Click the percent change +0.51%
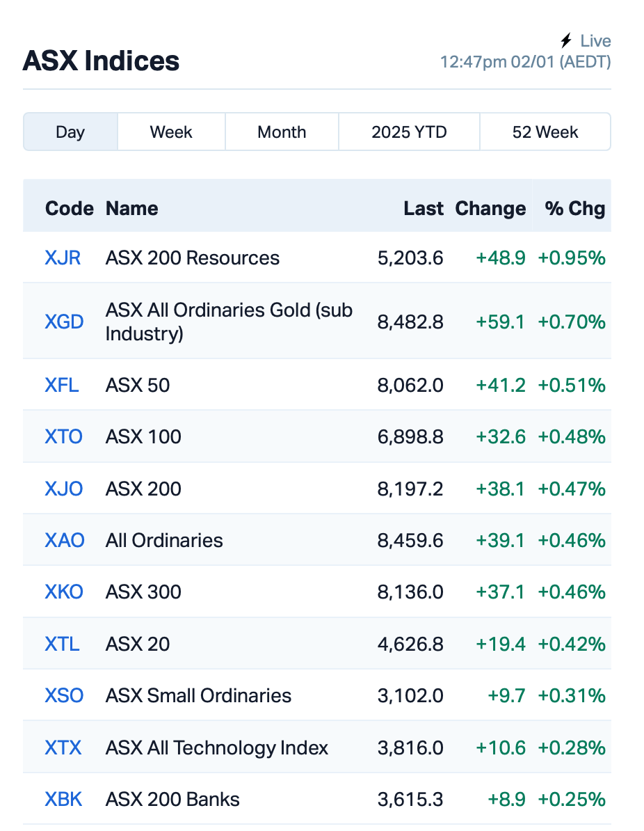 coord(572,385)
